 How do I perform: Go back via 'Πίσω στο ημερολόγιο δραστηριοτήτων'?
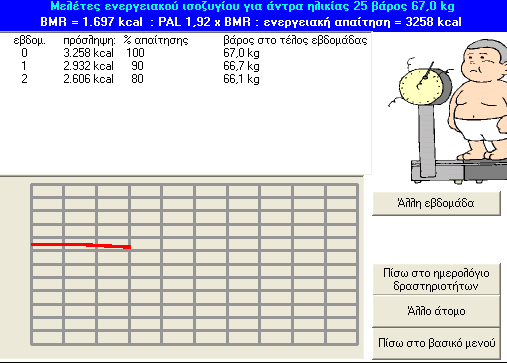point(436,279)
